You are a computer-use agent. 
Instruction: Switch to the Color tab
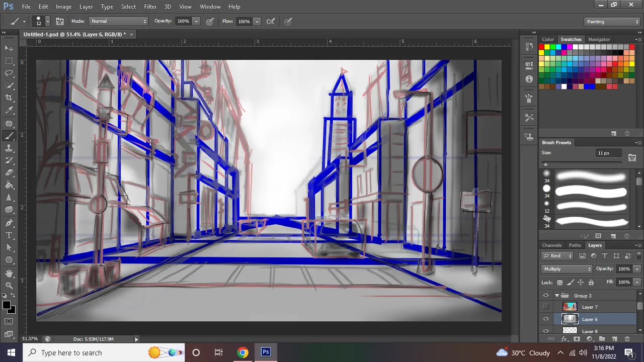[x=548, y=39]
